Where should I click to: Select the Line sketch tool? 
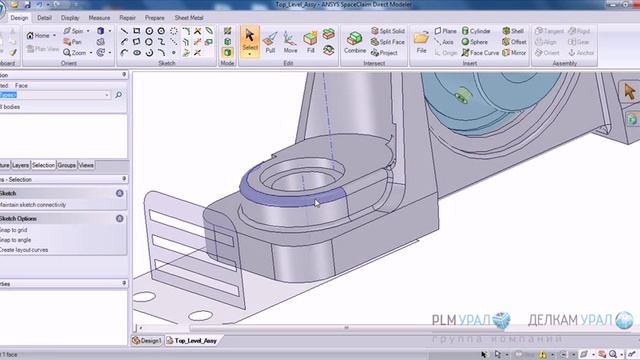124,31
